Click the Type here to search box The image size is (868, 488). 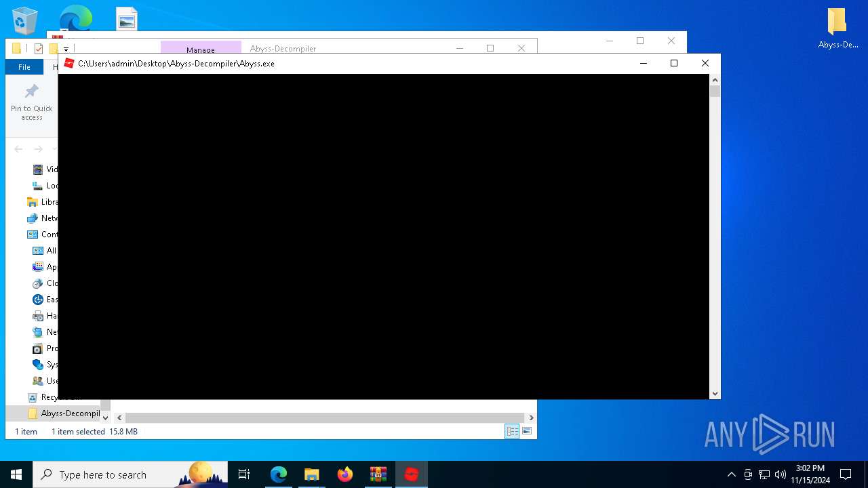click(x=130, y=474)
